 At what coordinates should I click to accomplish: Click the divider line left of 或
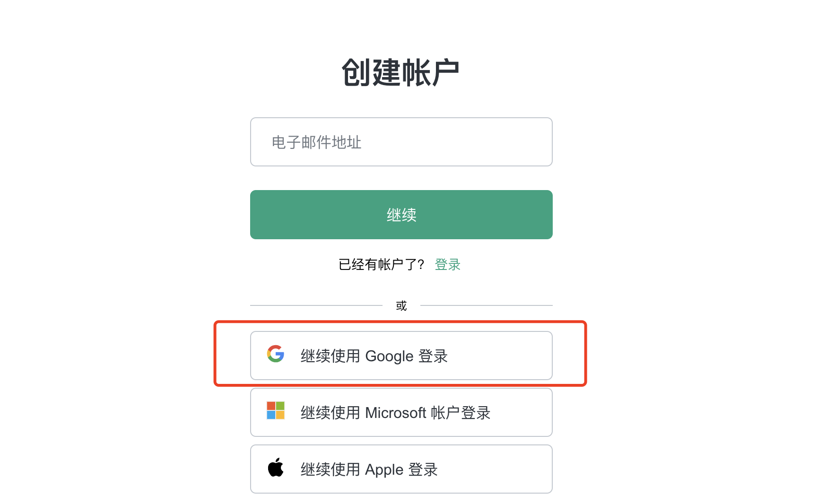coord(316,305)
